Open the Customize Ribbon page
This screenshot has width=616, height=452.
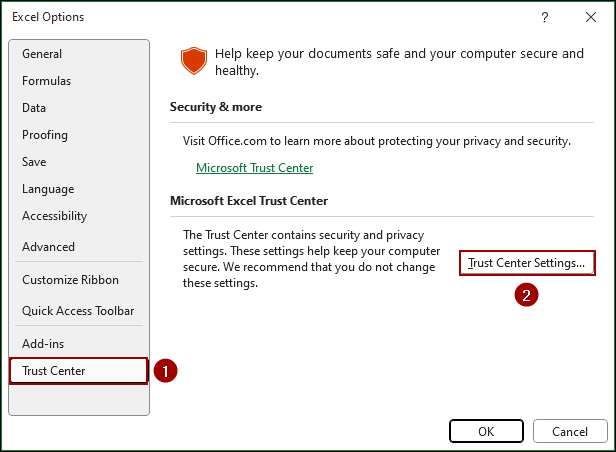point(70,280)
